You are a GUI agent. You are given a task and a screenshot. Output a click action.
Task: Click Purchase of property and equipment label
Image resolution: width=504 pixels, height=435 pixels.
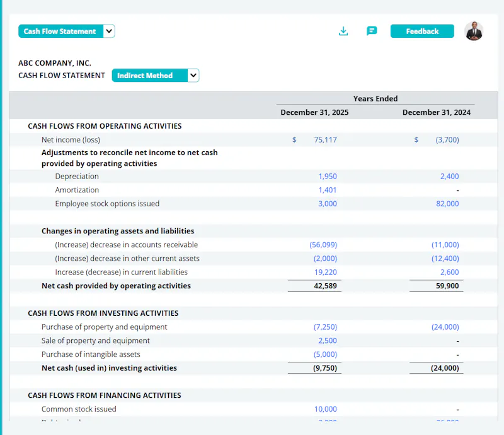click(x=104, y=327)
